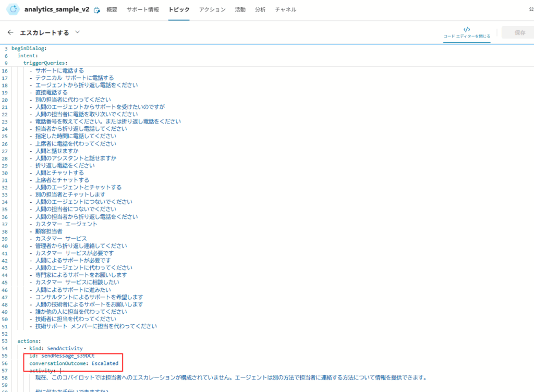Click line コンサルタントによるサポートを希望します
534x392 pixels.
tap(89, 297)
